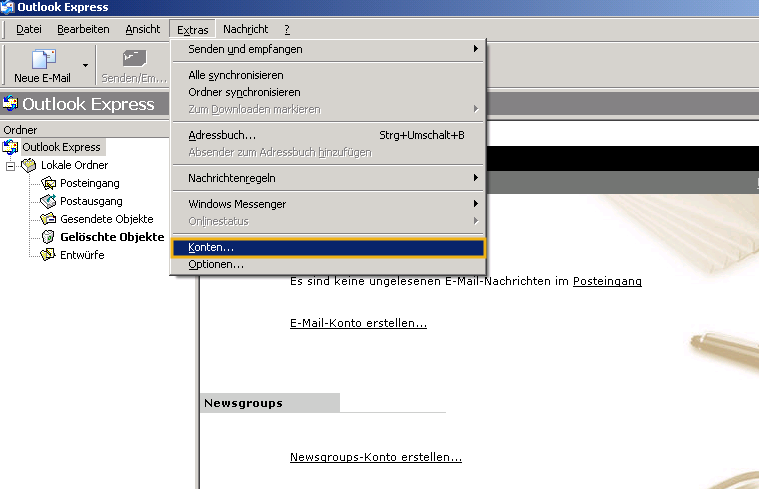Select the Entwürfe drafts folder icon

(x=48, y=255)
